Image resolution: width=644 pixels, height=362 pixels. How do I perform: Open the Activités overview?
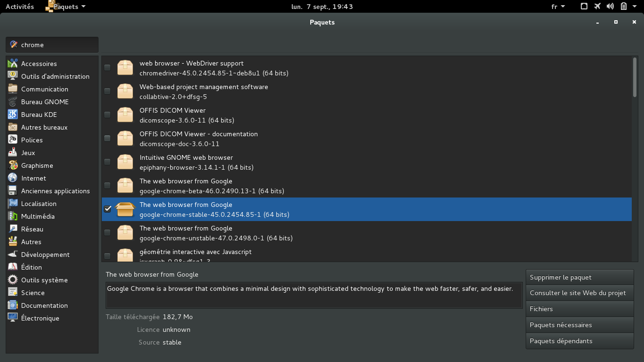click(20, 7)
